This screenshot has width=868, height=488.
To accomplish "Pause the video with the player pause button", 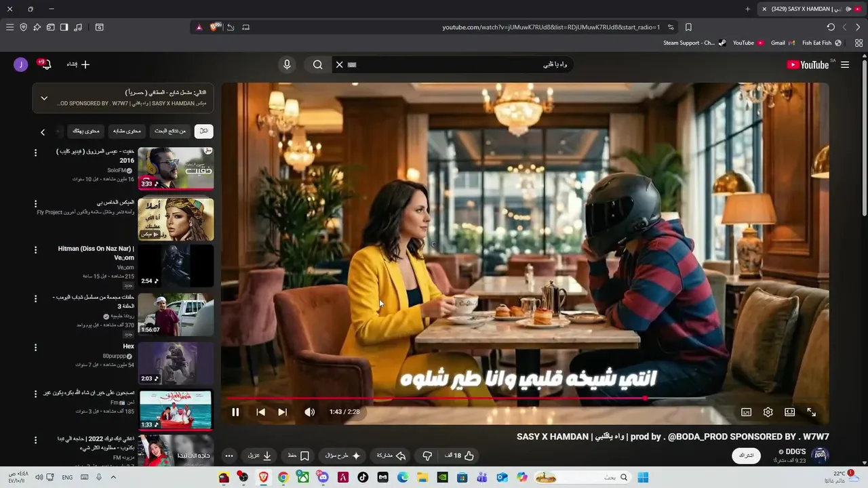I will click(235, 412).
